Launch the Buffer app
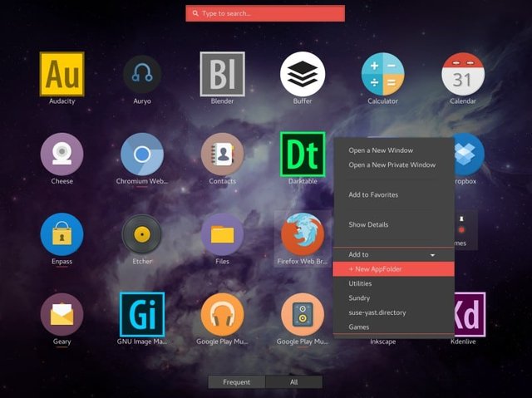 (x=303, y=74)
